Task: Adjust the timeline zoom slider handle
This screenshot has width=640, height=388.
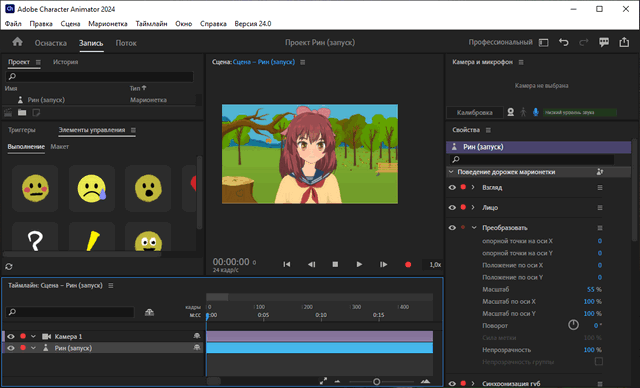Action: point(376,381)
